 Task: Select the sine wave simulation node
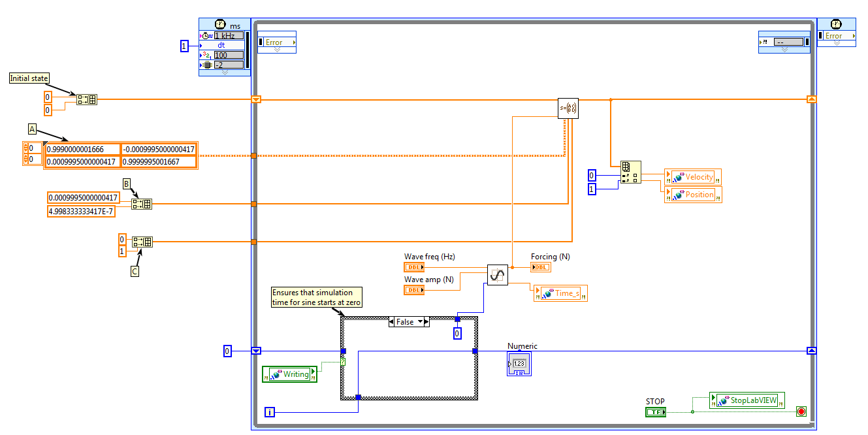(498, 275)
